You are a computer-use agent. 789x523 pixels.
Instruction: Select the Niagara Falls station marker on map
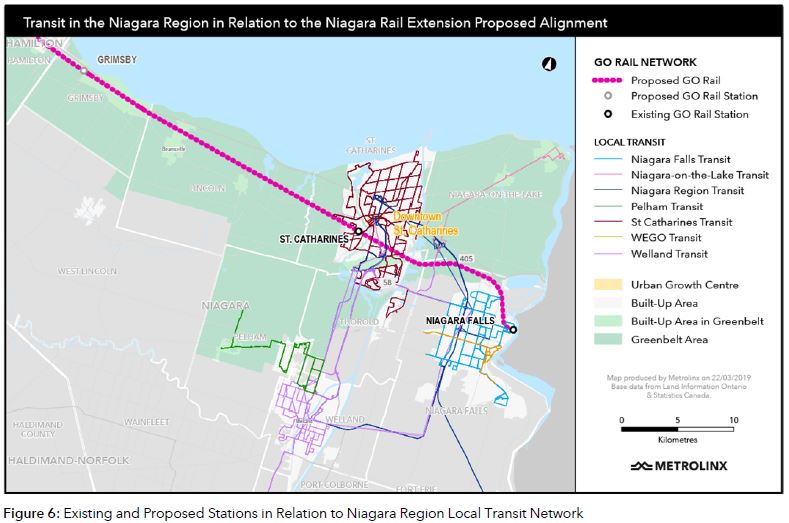[x=512, y=329]
